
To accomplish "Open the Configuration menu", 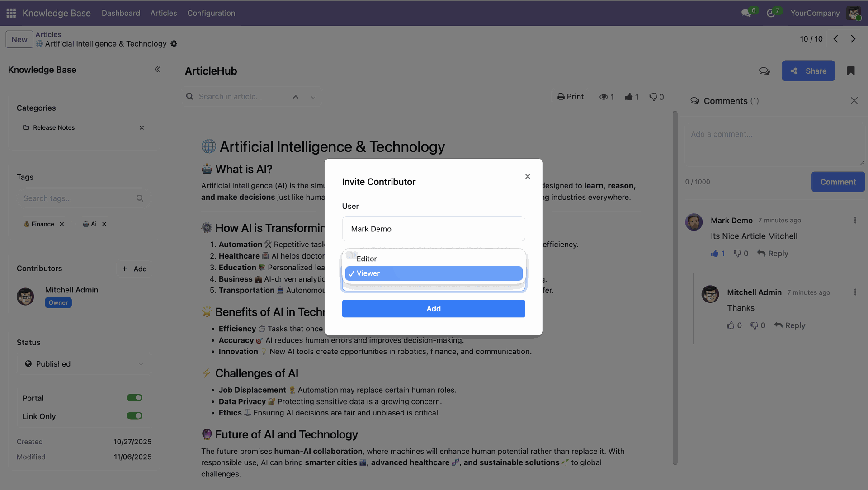I will (x=211, y=13).
